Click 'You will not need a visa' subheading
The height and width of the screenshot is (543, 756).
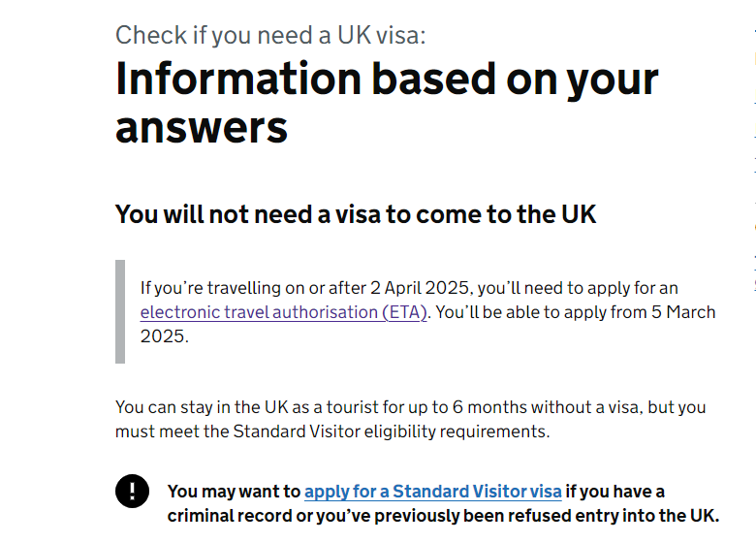pyautogui.click(x=356, y=214)
